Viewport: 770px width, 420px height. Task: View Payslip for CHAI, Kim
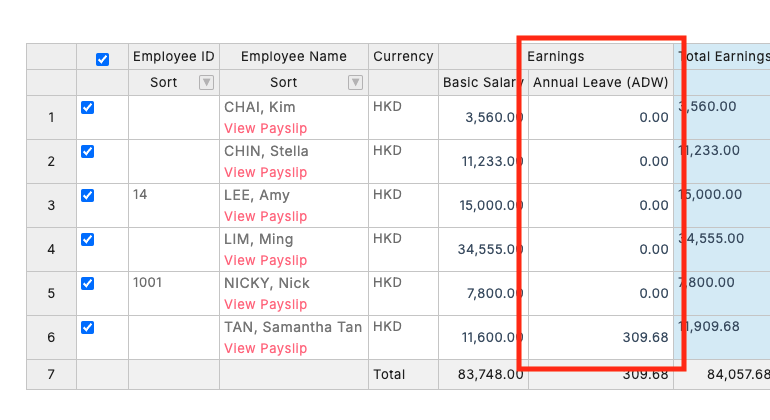point(265,128)
